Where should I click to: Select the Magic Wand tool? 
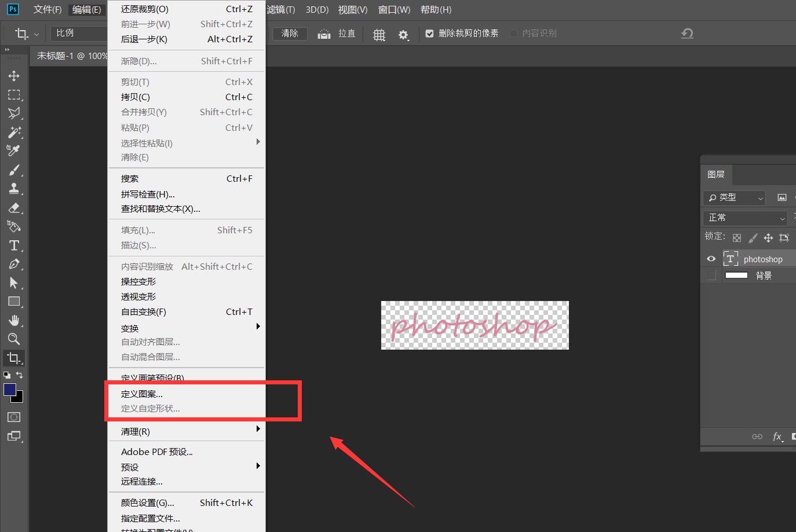14,132
